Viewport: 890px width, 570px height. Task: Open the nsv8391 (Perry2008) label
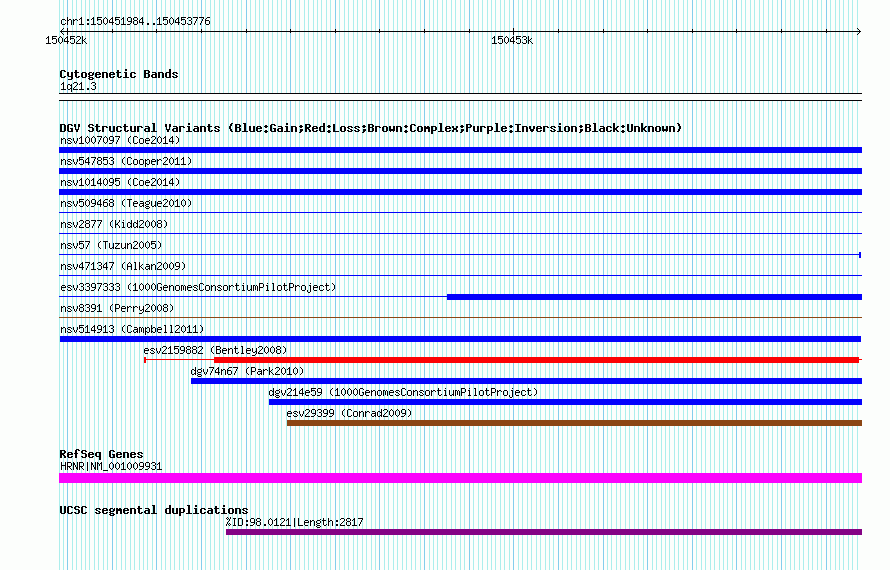coord(117,308)
